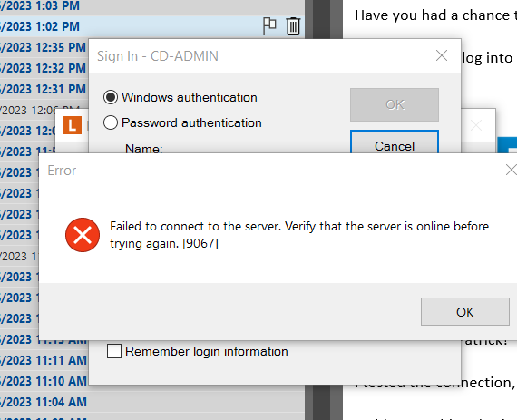Choose Password authentication option
Screen dimensions: 517x420
[x=111, y=122]
